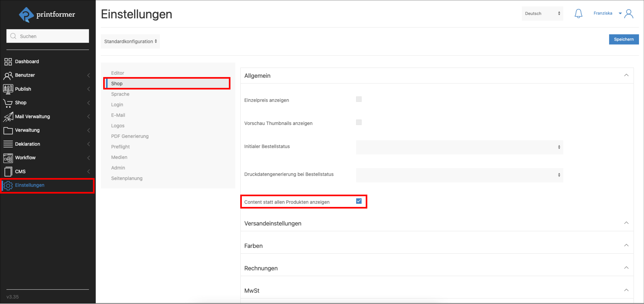Viewport: 644px width, 304px height.
Task: Click the user profile avatar icon
Action: (629, 14)
